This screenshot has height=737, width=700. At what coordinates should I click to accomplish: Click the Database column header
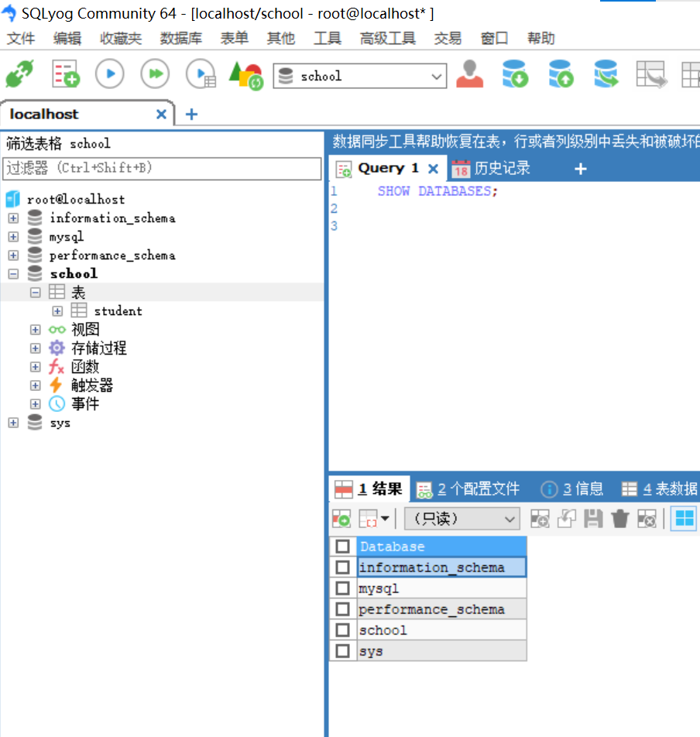point(441,547)
